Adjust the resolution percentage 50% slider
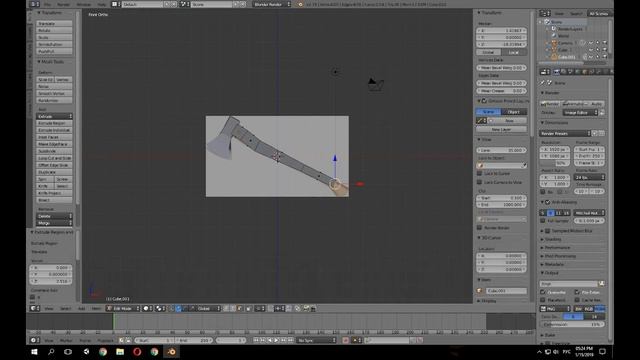640x360 pixels. 555,163
